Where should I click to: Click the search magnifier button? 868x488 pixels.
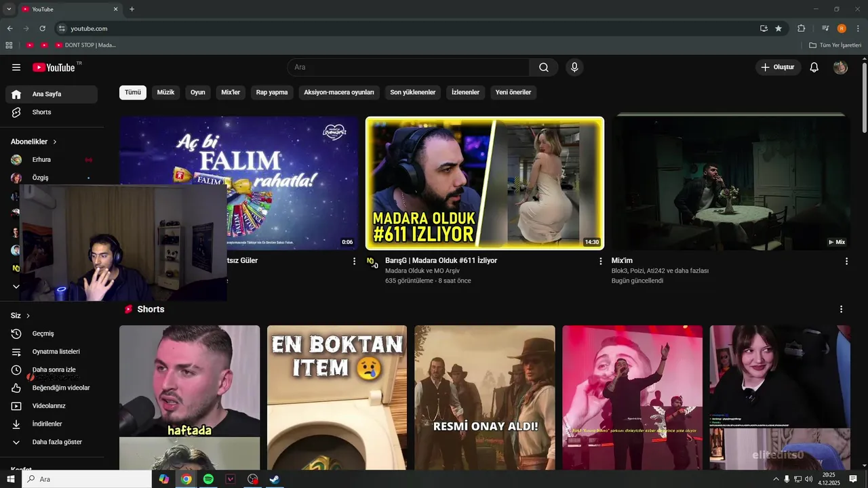[544, 67]
